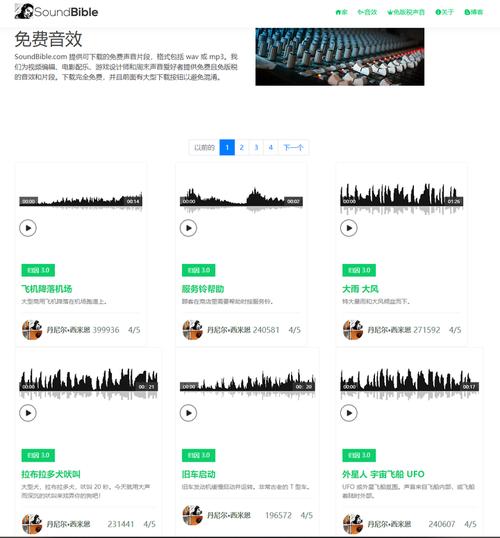The image size is (500, 538).
Task: Play the 飞机降落机场 sound
Action: tap(28, 228)
